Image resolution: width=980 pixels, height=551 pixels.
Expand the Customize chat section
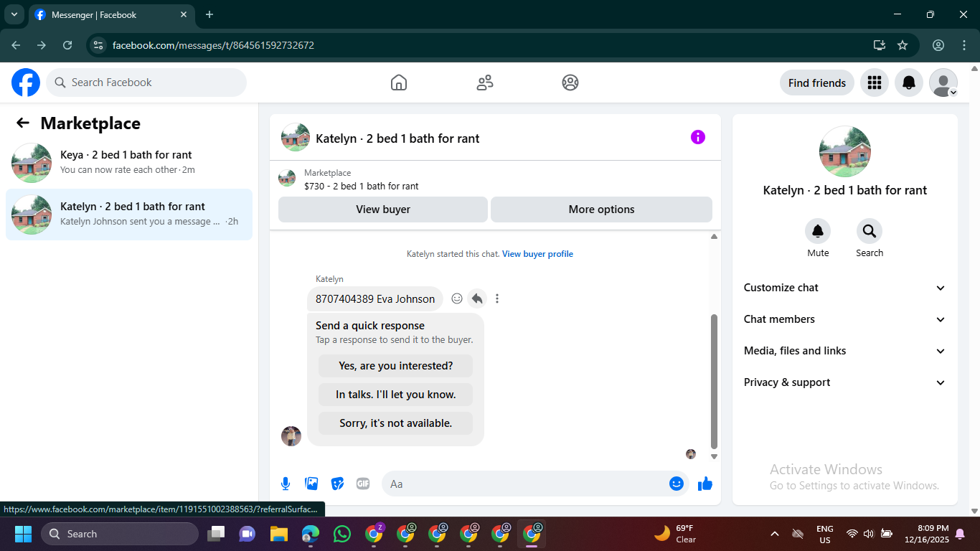click(x=845, y=288)
